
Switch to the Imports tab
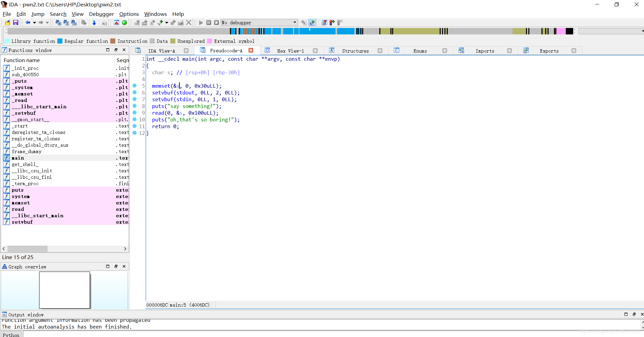pyautogui.click(x=485, y=51)
